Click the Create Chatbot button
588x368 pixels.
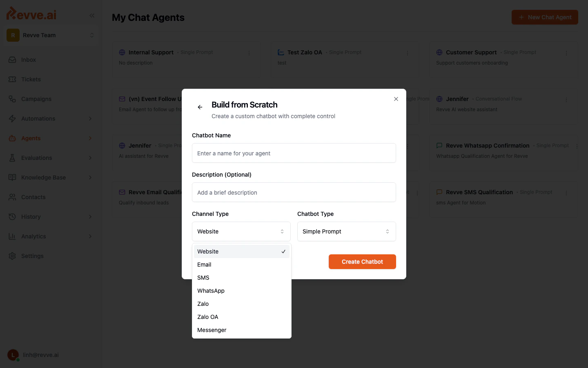point(362,262)
